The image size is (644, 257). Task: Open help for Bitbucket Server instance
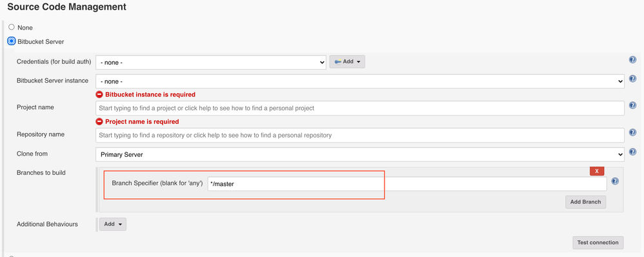point(632,79)
